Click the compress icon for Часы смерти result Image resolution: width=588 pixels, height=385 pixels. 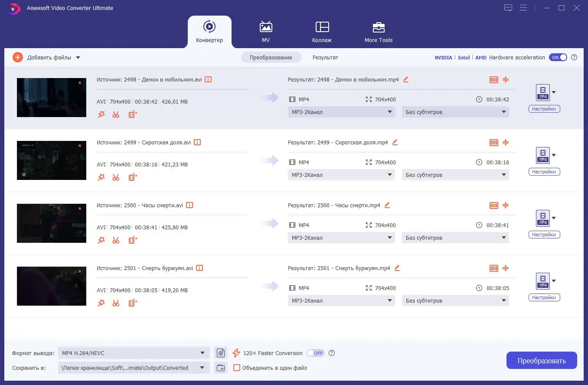[x=506, y=206]
